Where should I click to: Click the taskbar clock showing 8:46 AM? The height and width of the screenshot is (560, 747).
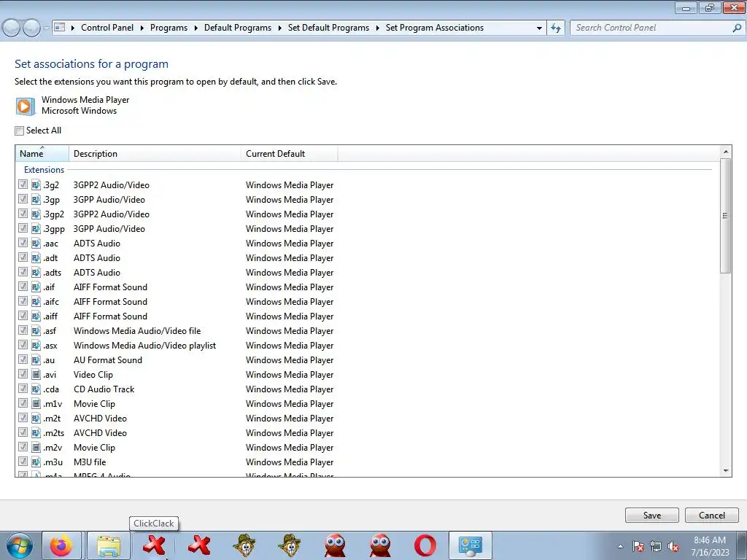coord(710,546)
